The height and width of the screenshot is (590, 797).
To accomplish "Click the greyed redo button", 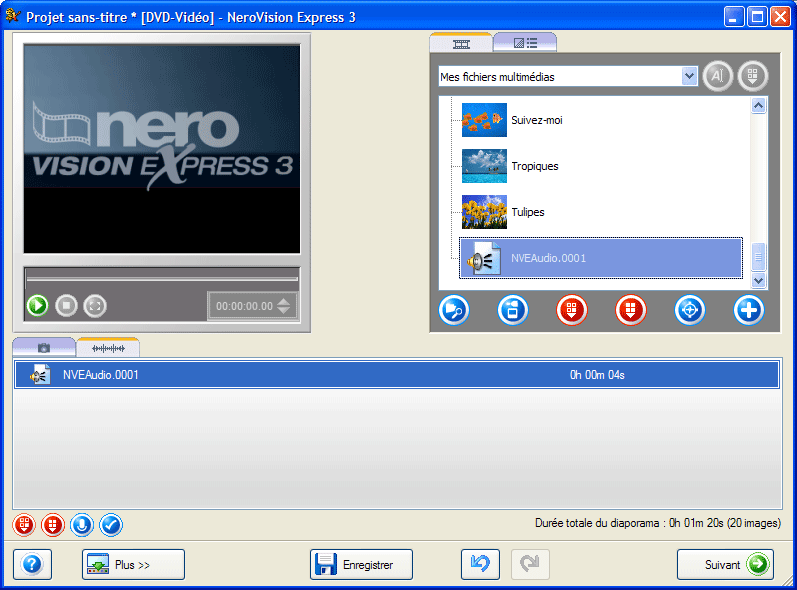I will (x=530, y=564).
